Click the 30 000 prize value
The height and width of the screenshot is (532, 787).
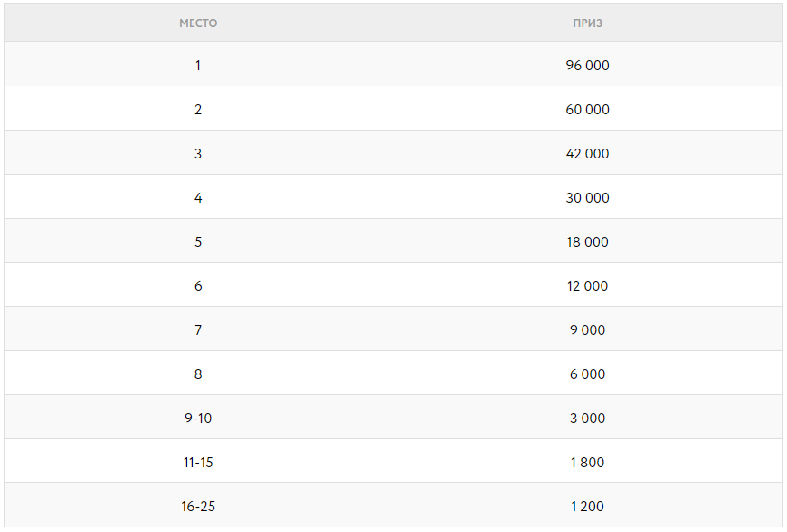point(587,198)
